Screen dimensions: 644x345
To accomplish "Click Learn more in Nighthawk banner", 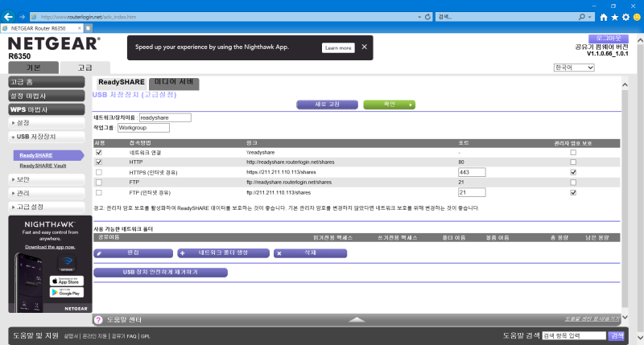I will 338,47.
